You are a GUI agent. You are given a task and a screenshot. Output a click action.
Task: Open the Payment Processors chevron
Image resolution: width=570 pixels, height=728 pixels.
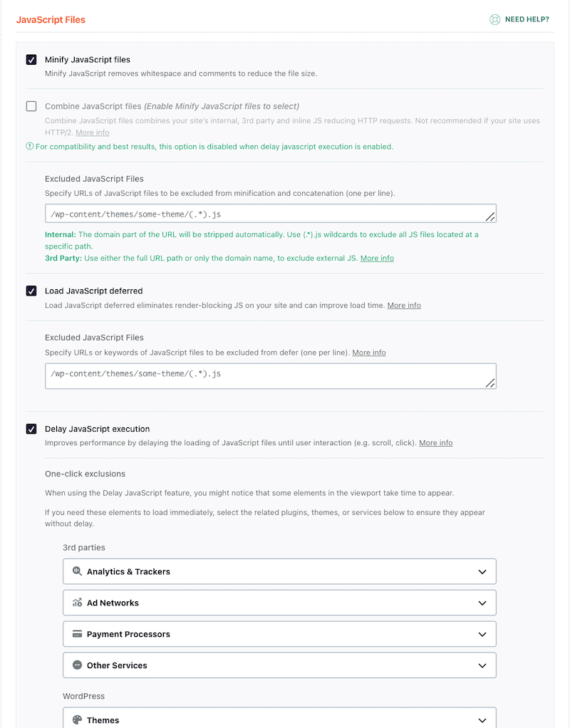[x=482, y=634]
